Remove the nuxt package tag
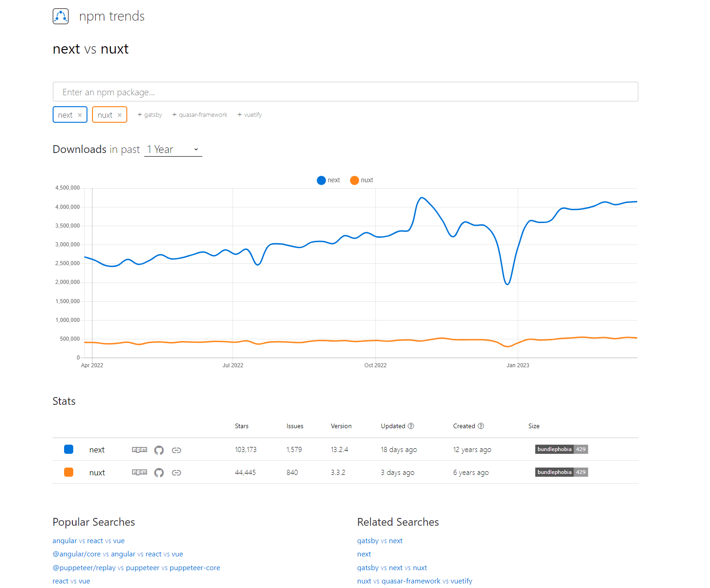 (119, 115)
